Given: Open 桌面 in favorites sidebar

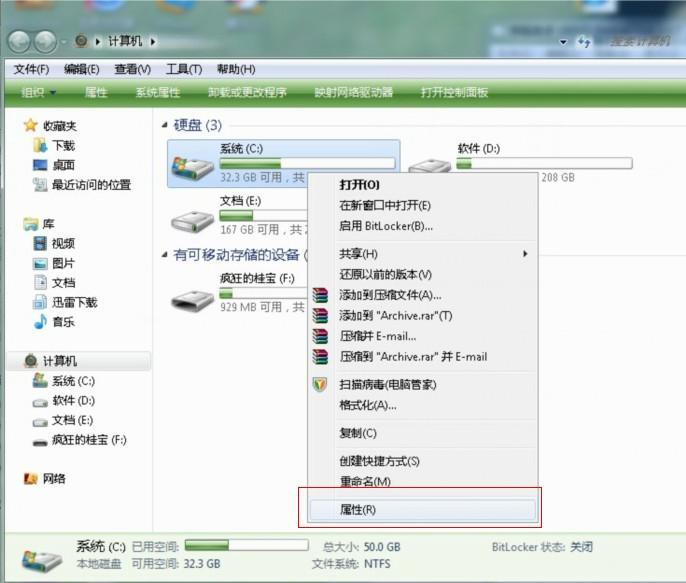Looking at the screenshot, I should 54,165.
